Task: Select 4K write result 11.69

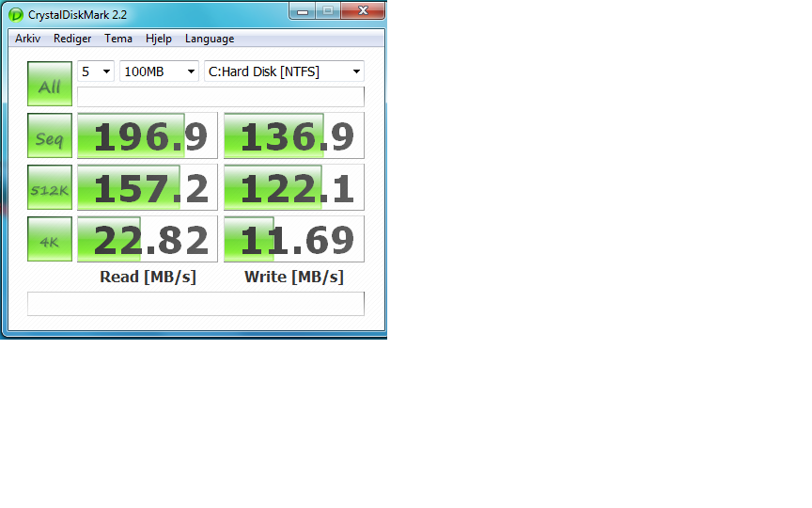Action: pyautogui.click(x=294, y=240)
